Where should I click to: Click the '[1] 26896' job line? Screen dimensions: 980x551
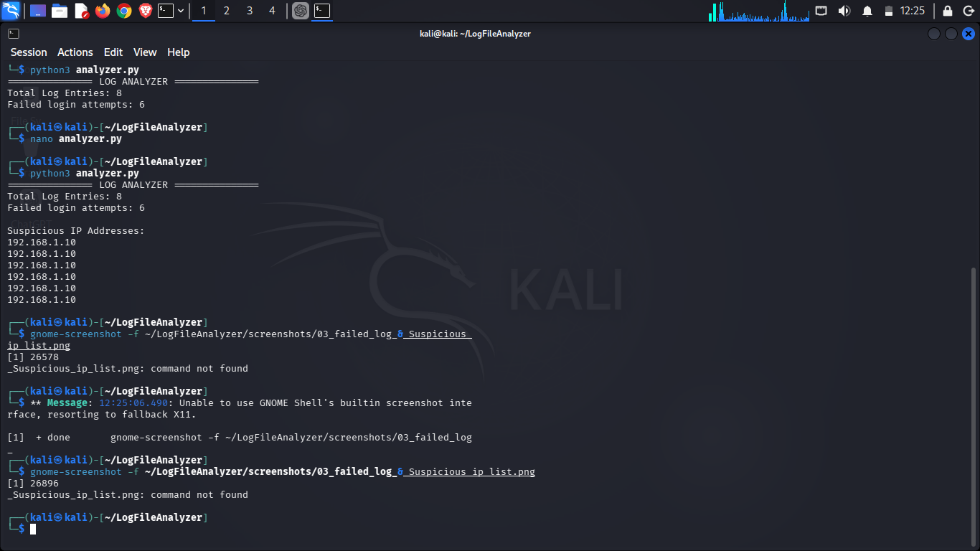(33, 483)
